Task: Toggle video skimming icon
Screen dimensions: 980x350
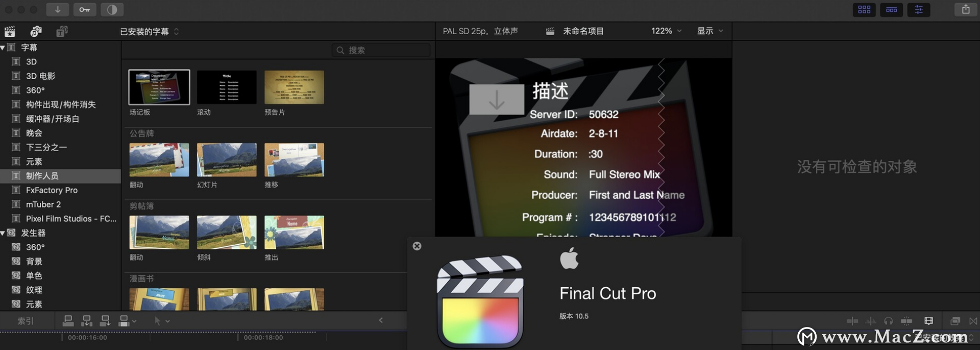Action: tap(852, 321)
